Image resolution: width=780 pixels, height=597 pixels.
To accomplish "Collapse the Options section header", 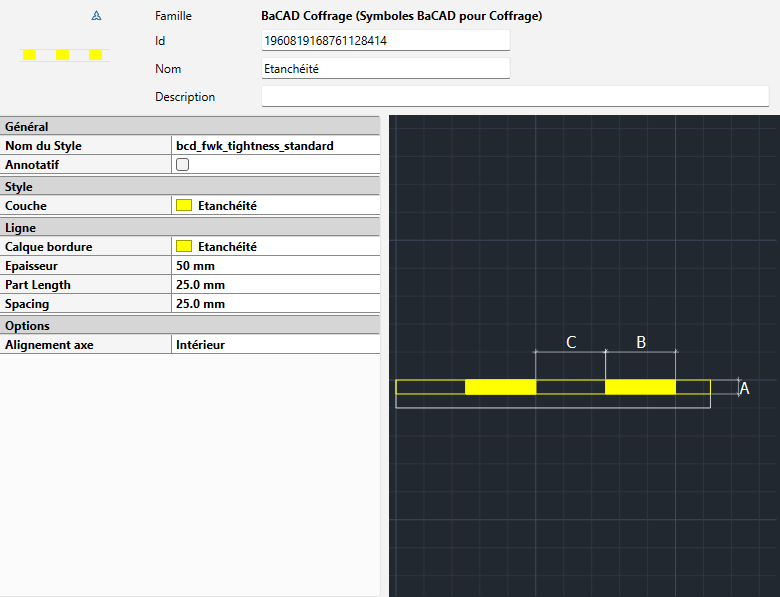I will (x=190, y=326).
